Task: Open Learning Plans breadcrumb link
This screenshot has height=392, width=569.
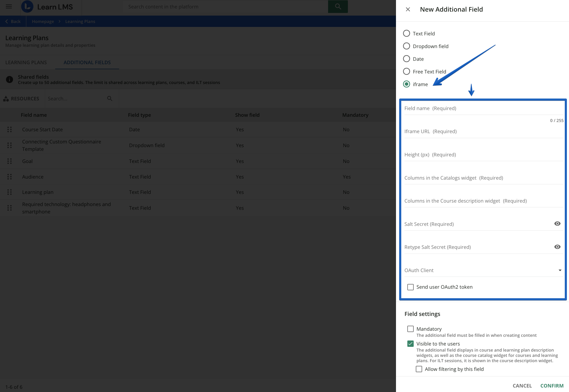Action: 80,21
